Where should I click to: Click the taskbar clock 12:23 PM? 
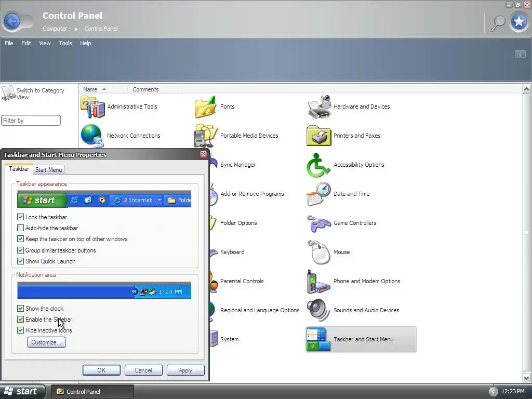coord(513,392)
